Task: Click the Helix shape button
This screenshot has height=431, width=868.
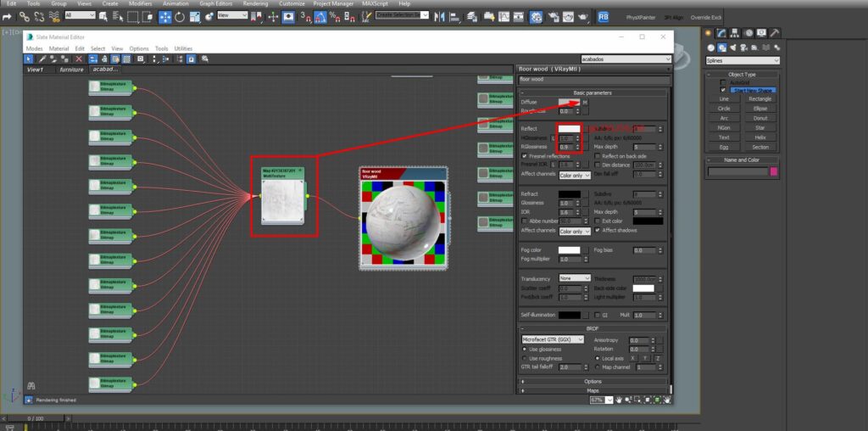Action: tap(760, 137)
